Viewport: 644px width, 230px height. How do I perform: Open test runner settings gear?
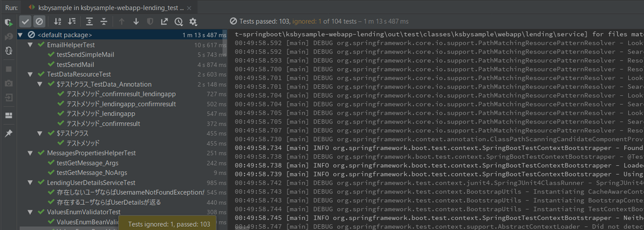click(x=193, y=21)
